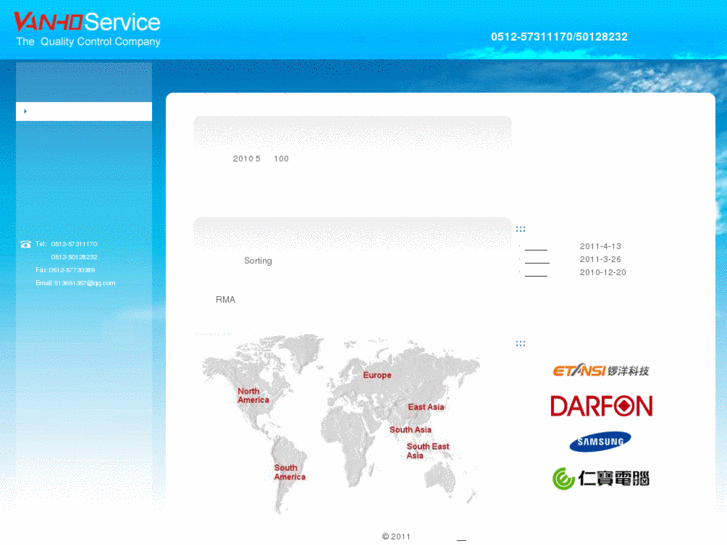Click the dotted icon above news list
Screen dimensions: 727x545
521,229
